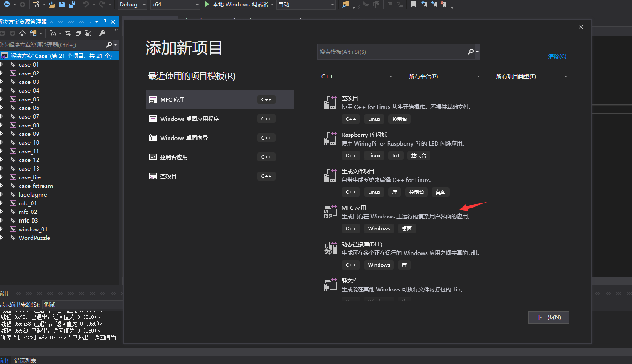Click the 搜索模板(Alt+S) search field
The height and width of the screenshot is (364, 632).
[393, 52]
